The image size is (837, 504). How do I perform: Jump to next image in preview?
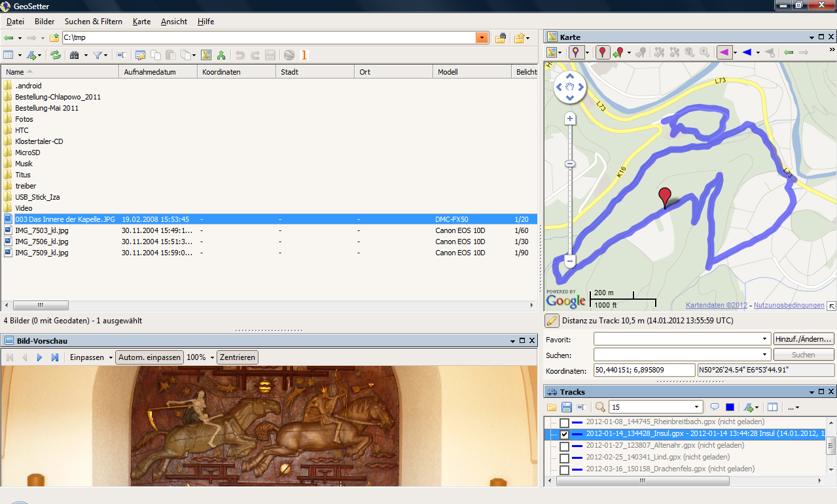[x=39, y=357]
